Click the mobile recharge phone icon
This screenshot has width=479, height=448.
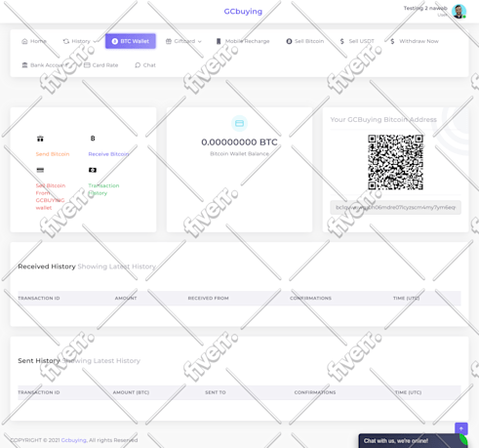point(219,41)
